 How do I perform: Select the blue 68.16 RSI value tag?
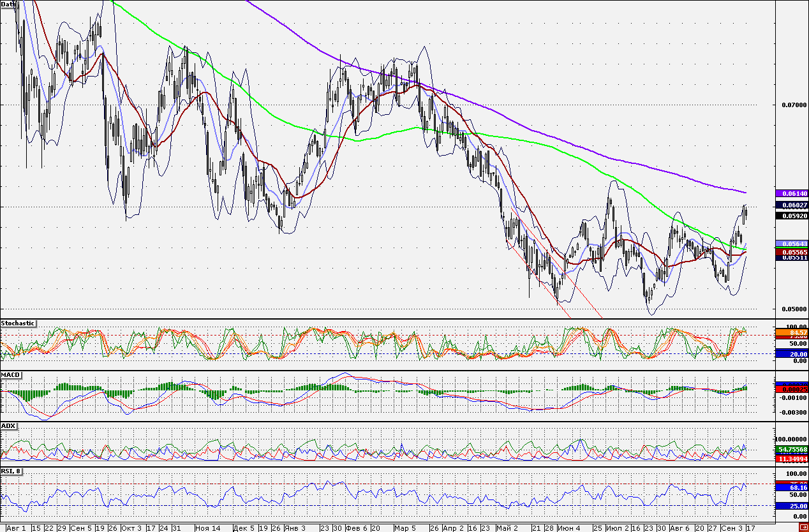(791, 487)
